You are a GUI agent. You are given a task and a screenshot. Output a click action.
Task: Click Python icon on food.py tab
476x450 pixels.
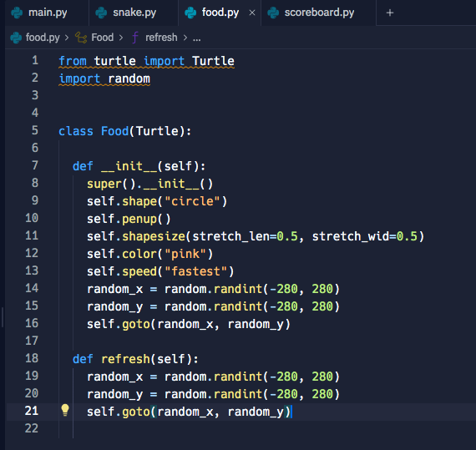click(x=190, y=13)
